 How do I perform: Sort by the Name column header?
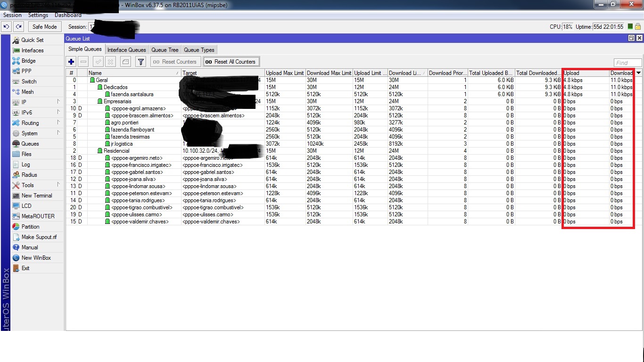click(x=134, y=73)
